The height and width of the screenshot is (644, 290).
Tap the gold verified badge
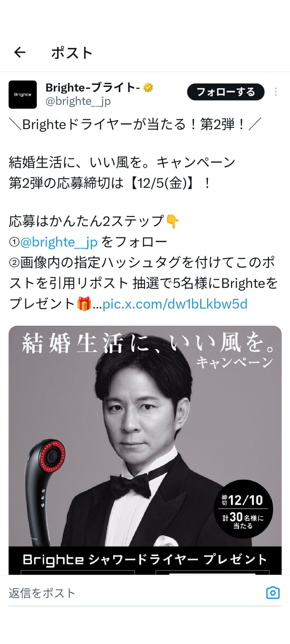click(x=148, y=88)
